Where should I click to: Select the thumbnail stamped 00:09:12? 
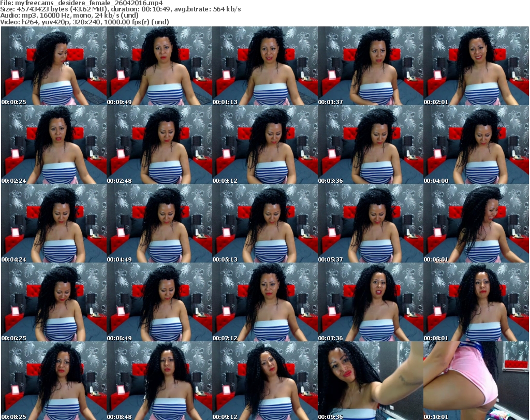click(265, 381)
